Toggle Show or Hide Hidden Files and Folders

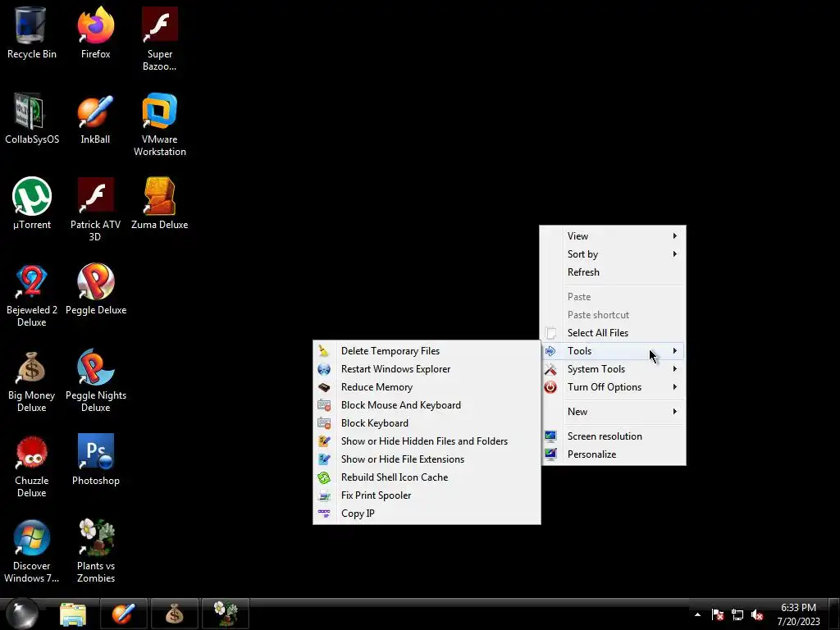click(427, 441)
